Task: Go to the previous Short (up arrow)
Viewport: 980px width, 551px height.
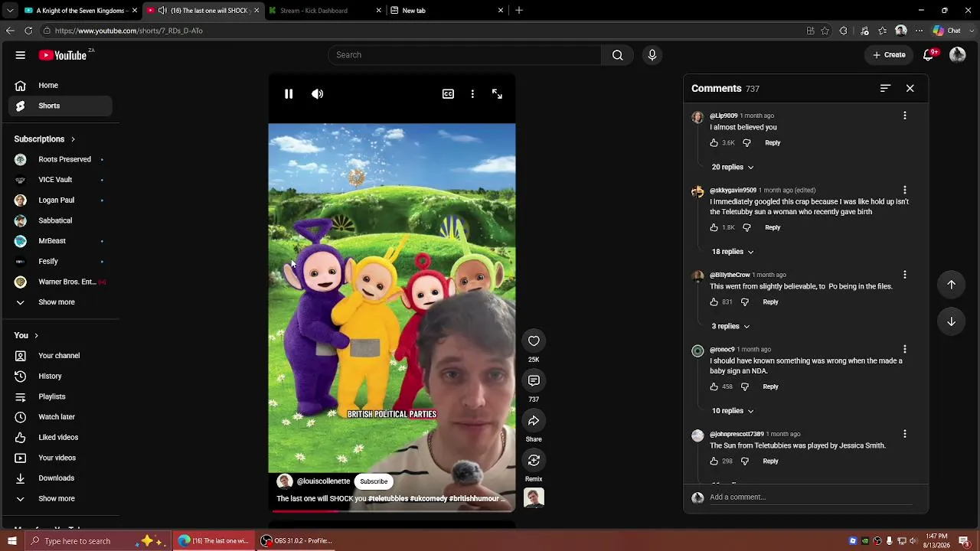Action: [x=952, y=285]
